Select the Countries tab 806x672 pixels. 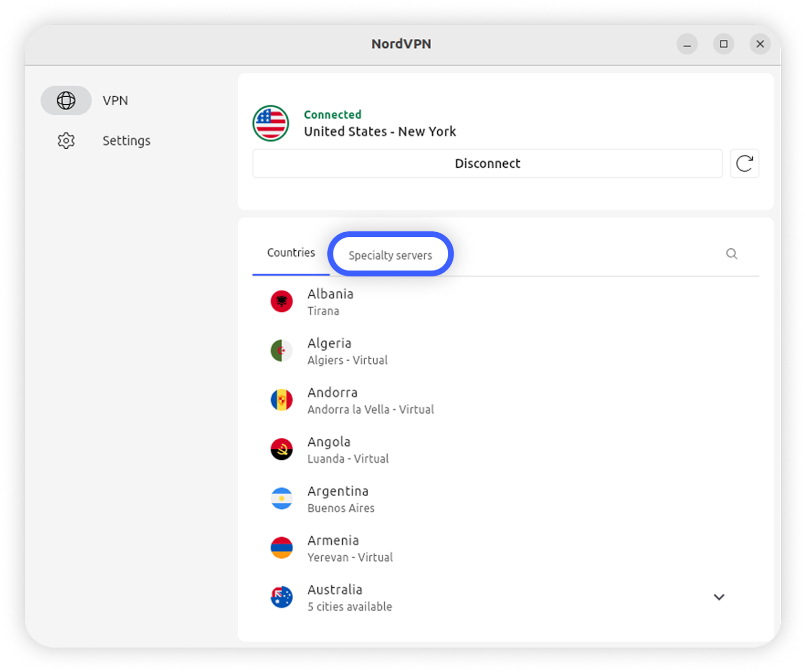(x=291, y=253)
